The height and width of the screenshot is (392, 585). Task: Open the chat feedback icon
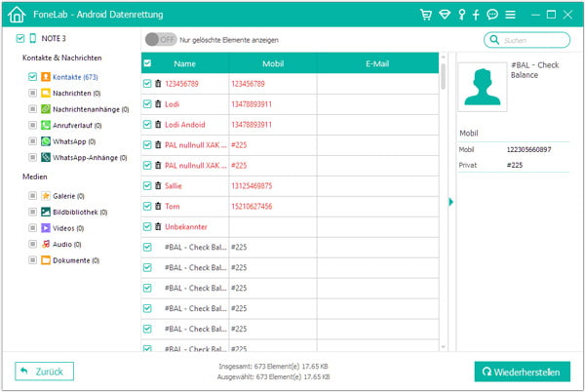point(492,15)
